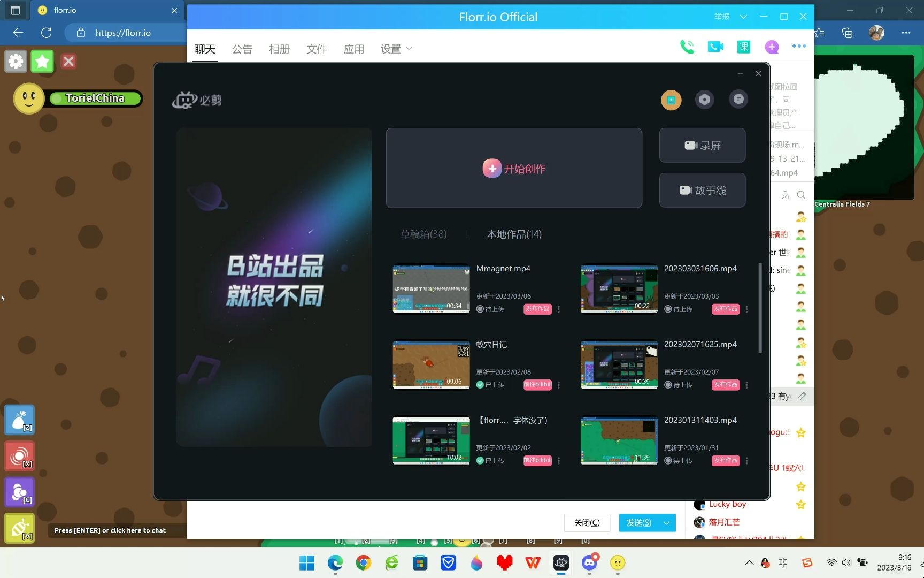924x578 pixels.
Task: Open the Mmagnet.mp4 video thumbnail
Action: [431, 289]
